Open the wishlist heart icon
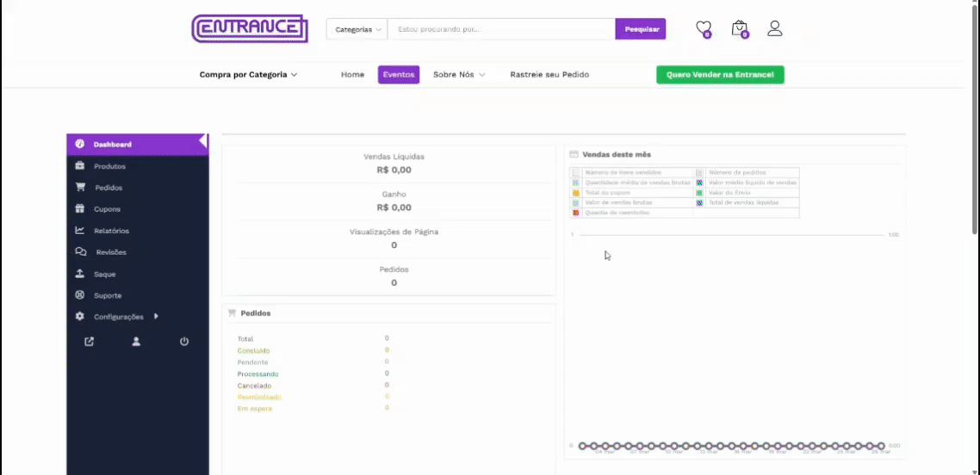 703,28
